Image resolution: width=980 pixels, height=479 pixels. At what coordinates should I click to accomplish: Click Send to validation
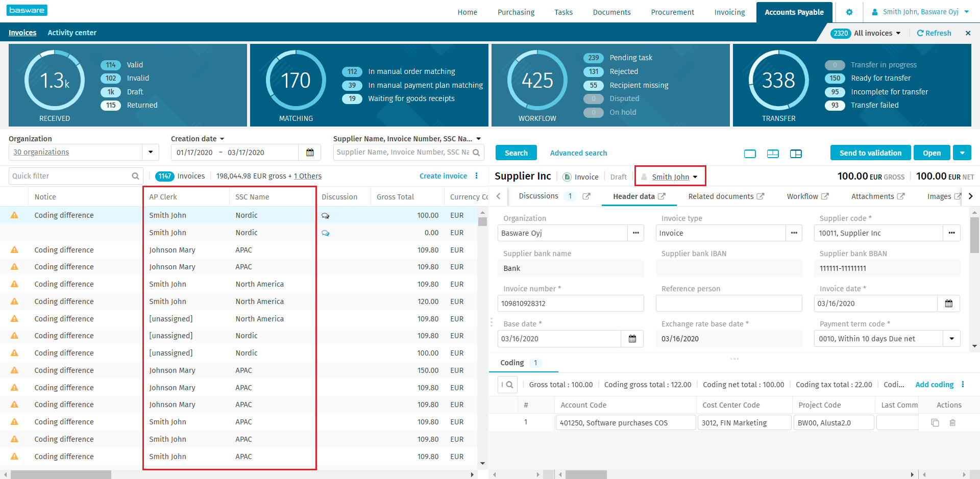(870, 153)
